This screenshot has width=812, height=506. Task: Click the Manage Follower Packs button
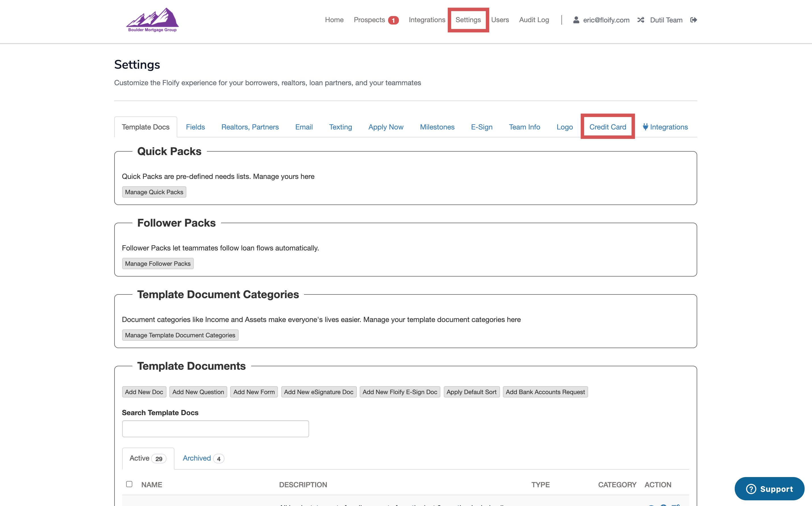point(158,264)
